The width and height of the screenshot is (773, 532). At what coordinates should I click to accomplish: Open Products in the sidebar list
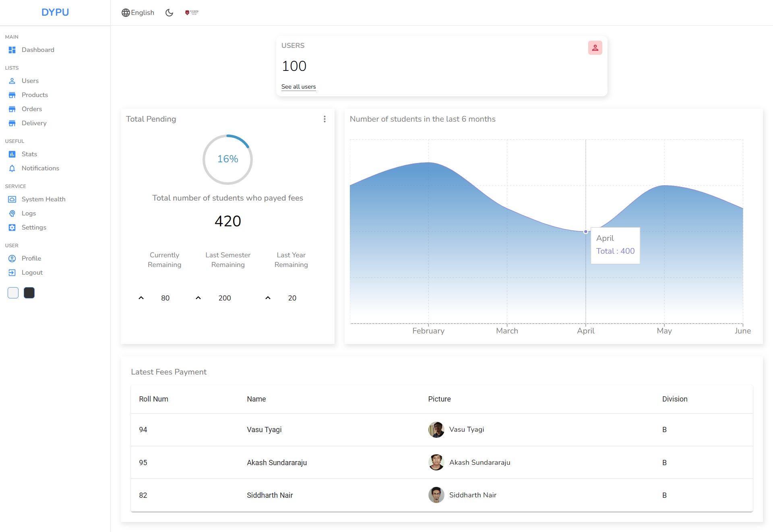35,95
